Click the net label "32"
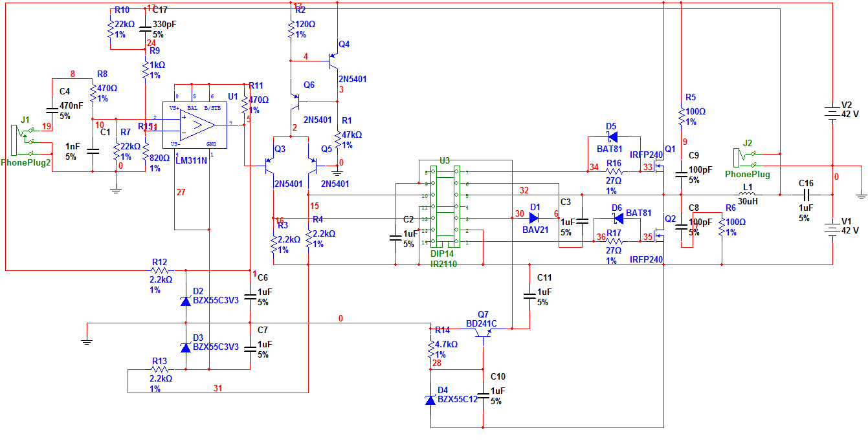 524,190
